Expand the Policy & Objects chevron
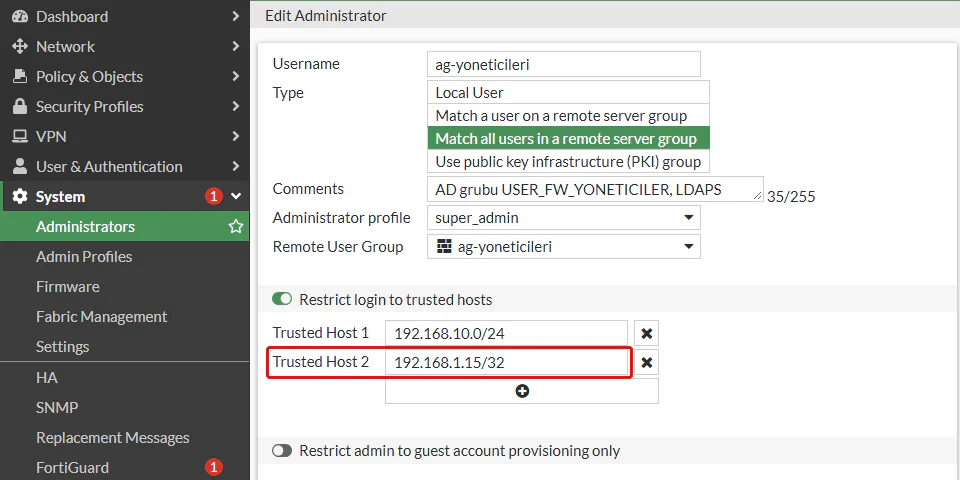 click(236, 77)
